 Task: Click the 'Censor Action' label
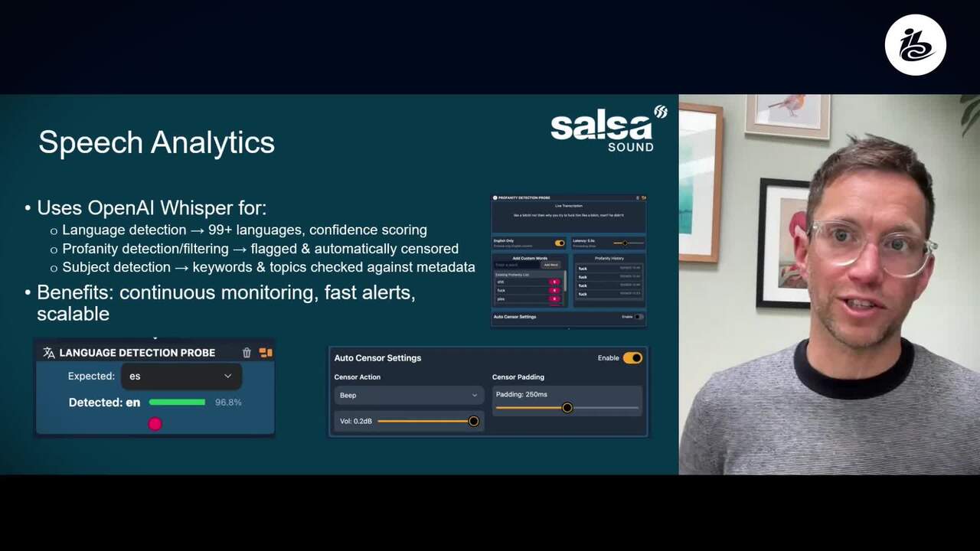[358, 377]
